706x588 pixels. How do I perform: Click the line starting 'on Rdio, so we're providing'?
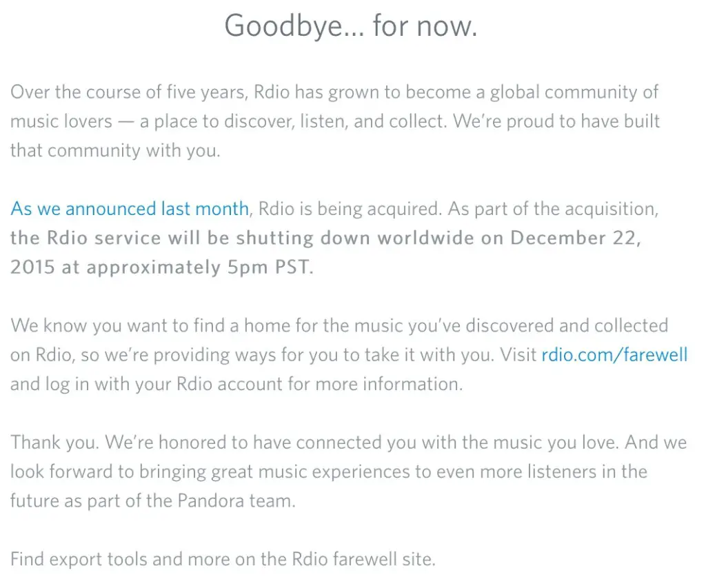click(x=349, y=355)
